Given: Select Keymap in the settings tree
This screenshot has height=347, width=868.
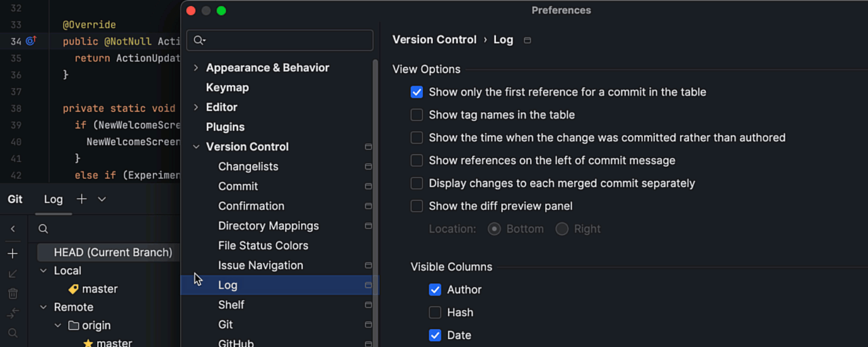Looking at the screenshot, I should coord(227,87).
